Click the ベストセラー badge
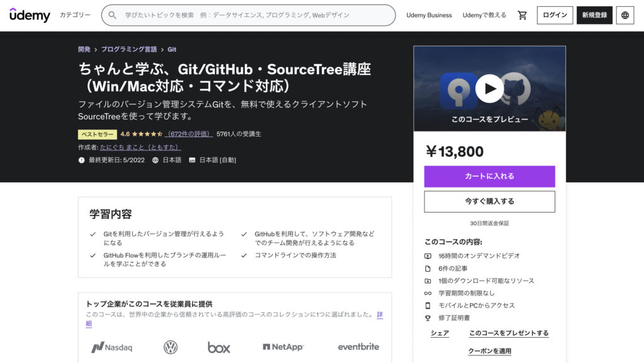Viewport: 644px width, 363px height. click(97, 134)
